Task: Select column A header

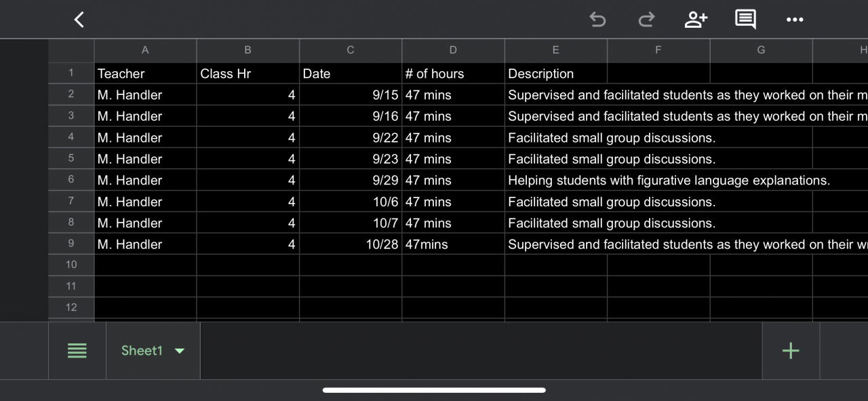Action: [145, 50]
